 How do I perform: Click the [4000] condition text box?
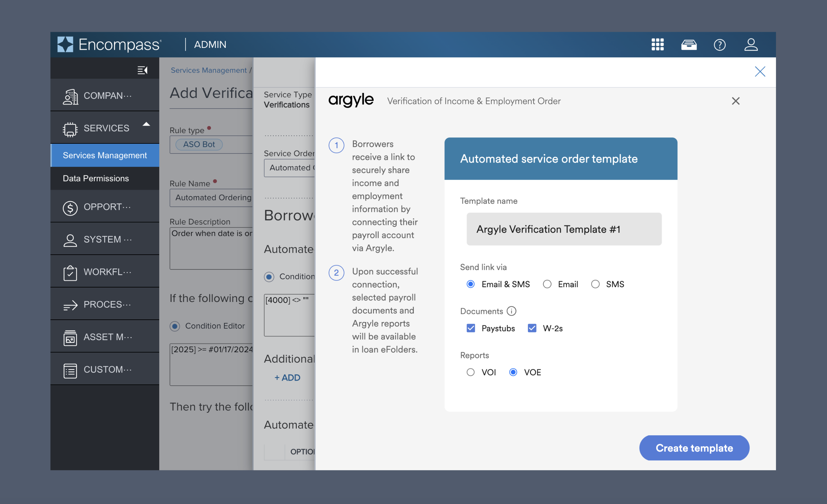pyautogui.click(x=289, y=315)
